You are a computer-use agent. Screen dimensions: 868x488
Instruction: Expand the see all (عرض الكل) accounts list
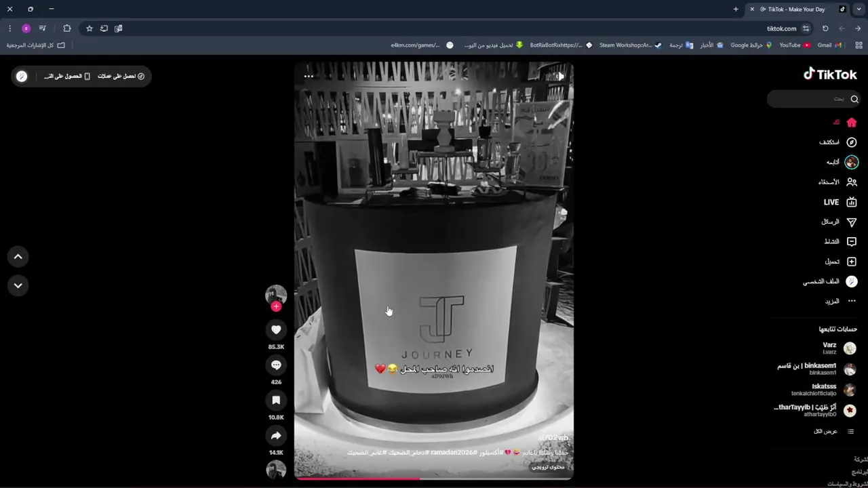pos(833,431)
